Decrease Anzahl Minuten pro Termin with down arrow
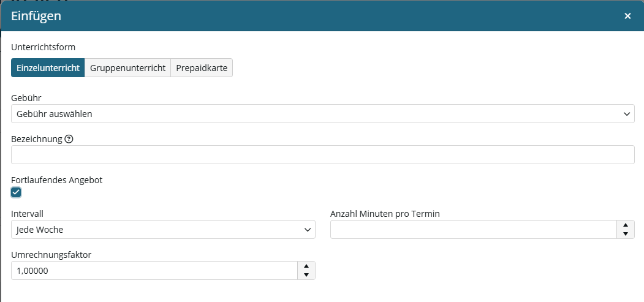 pyautogui.click(x=626, y=234)
